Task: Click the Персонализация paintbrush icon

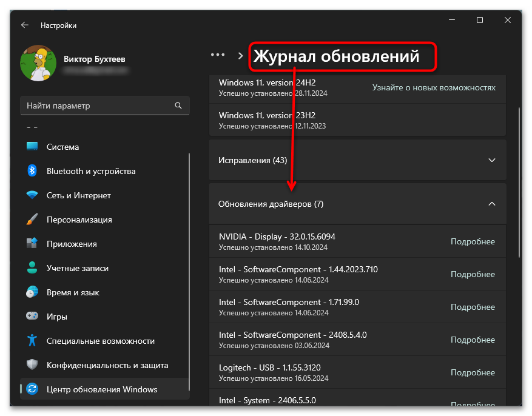Action: (32, 219)
